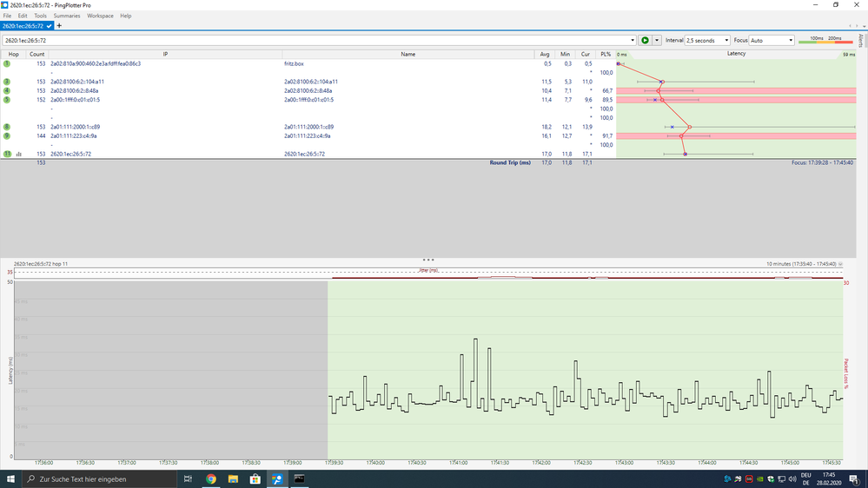The image size is (868, 488).
Task: Click the PL% column header
Action: (606, 54)
